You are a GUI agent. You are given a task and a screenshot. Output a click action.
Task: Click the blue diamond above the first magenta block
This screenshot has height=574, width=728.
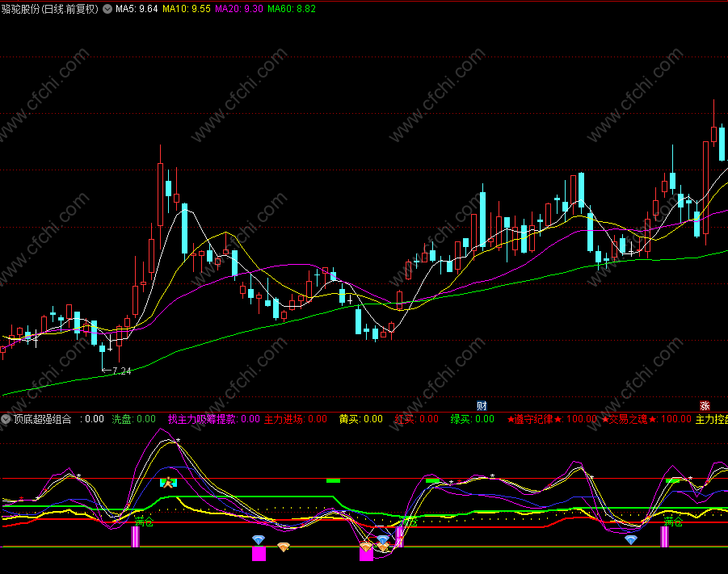(259, 539)
